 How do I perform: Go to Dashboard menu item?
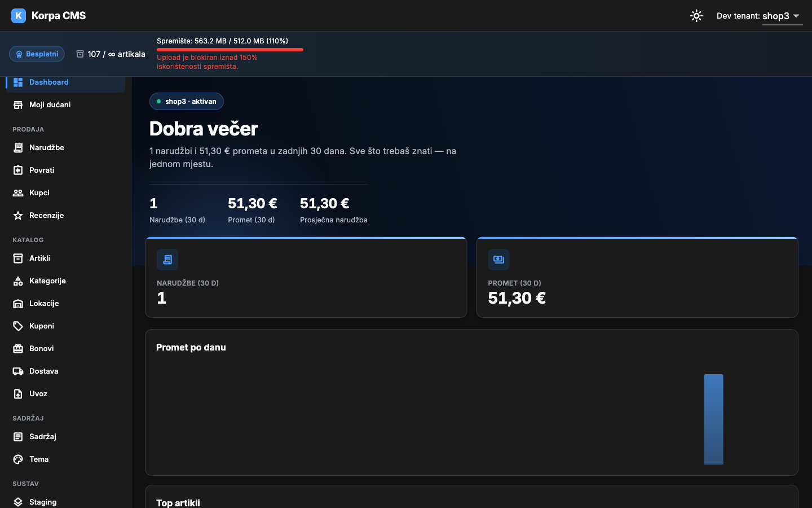click(x=65, y=82)
